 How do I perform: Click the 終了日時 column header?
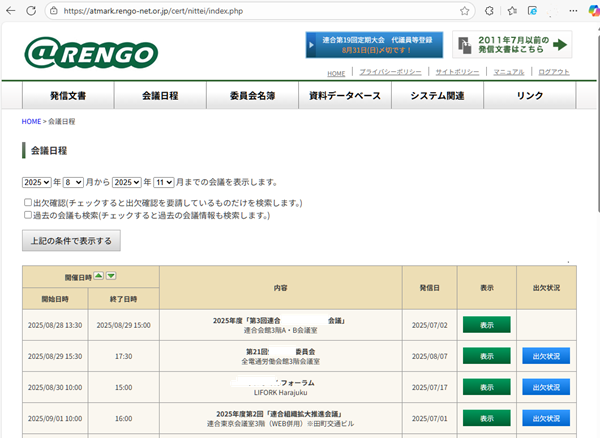(x=124, y=299)
